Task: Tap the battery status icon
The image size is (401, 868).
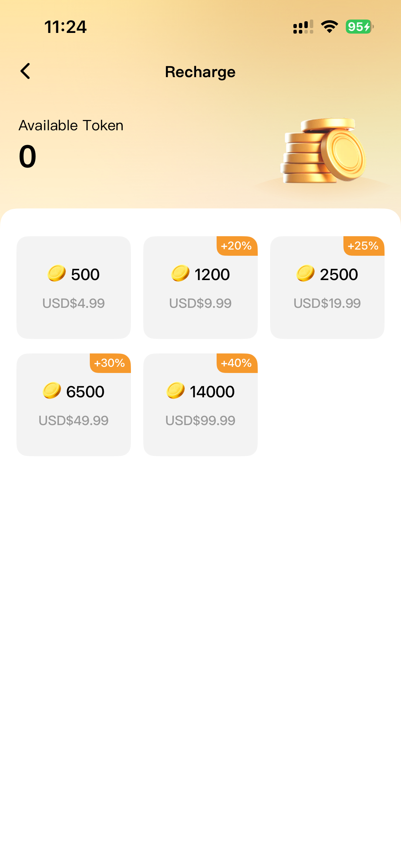Action: (359, 27)
